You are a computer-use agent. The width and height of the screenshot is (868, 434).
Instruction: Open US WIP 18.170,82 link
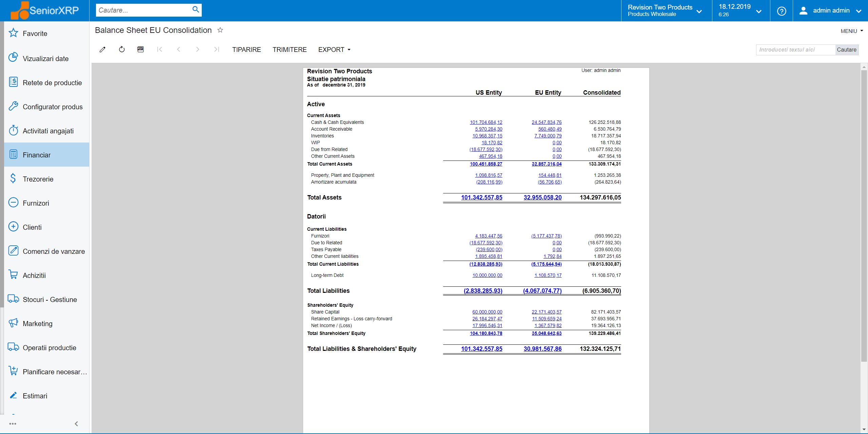click(x=492, y=143)
